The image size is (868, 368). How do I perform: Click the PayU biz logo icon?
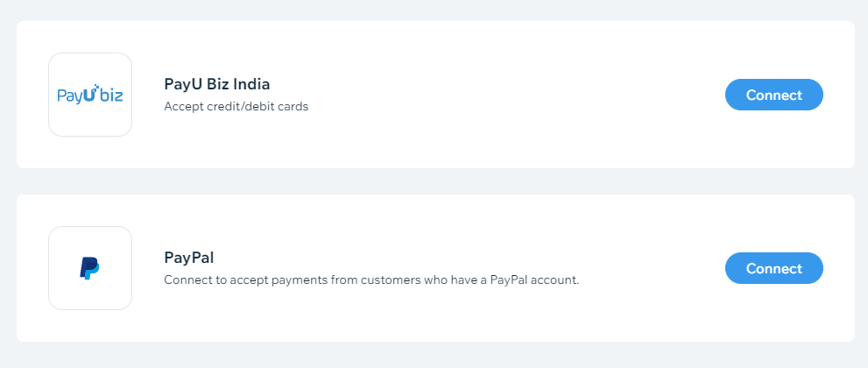[90, 95]
